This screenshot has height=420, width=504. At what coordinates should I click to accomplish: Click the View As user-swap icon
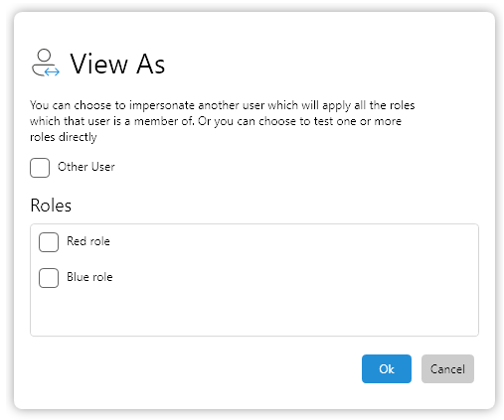pos(46,63)
